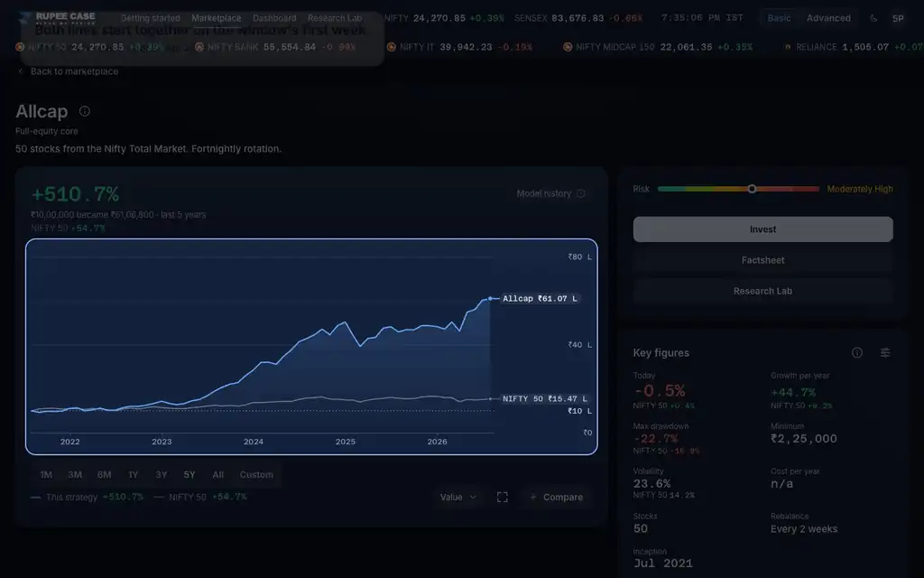Click the NIFTY MIDCAP 150 ticker icon
Image resolution: width=924 pixels, height=578 pixels.
[x=568, y=47]
